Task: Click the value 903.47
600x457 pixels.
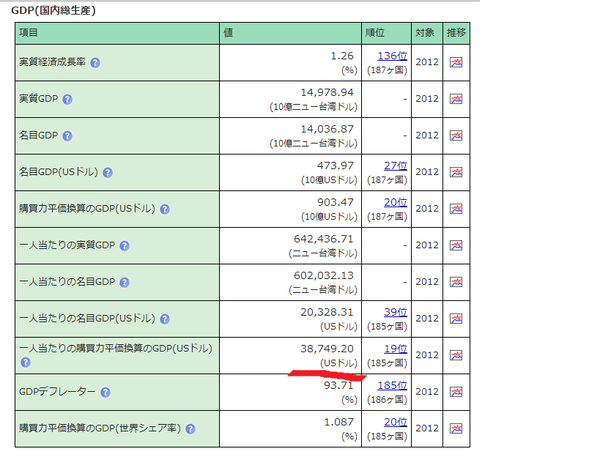Action: 335,202
